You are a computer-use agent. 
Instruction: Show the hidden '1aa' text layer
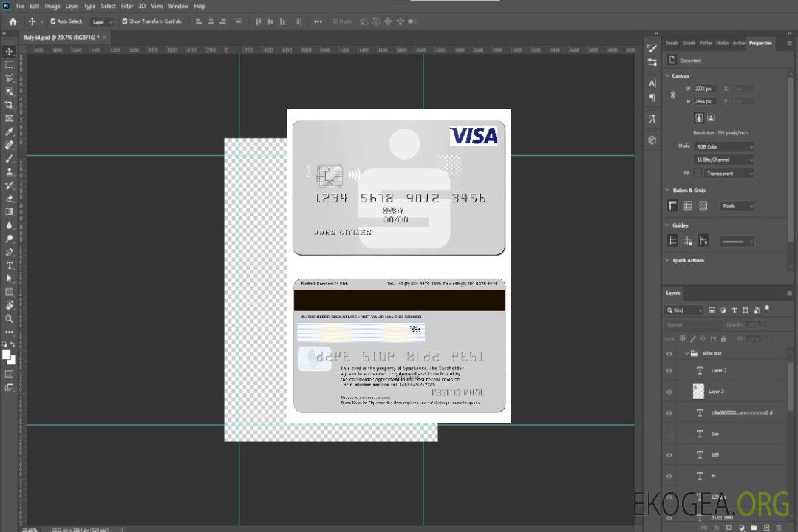pyautogui.click(x=669, y=434)
